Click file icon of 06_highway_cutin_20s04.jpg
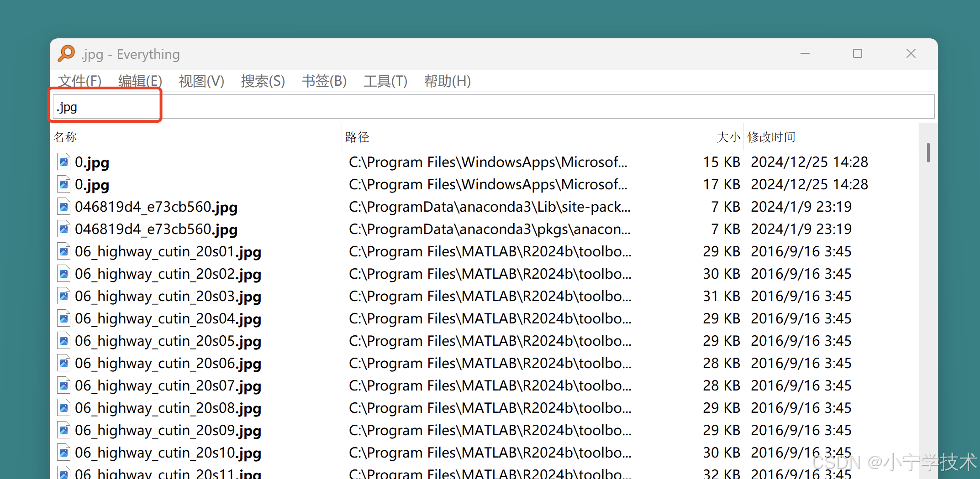Screen dimensions: 980x479 coord(64,318)
